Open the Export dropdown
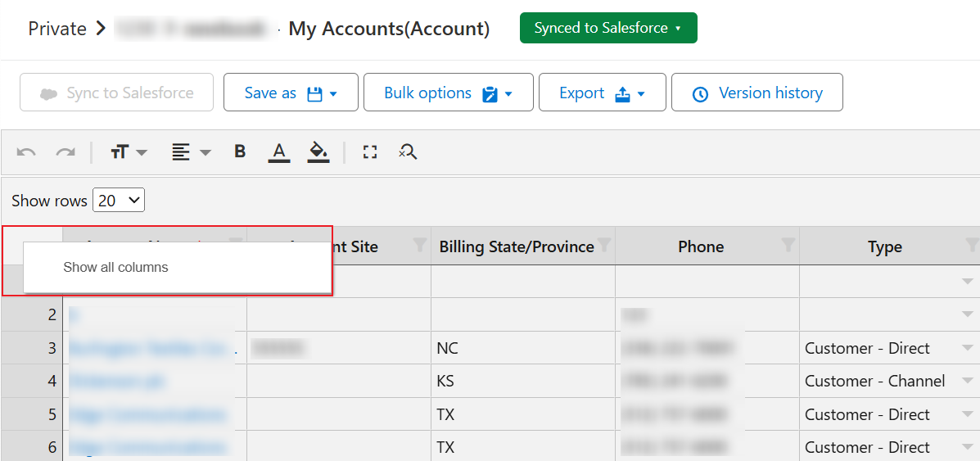 click(x=603, y=93)
